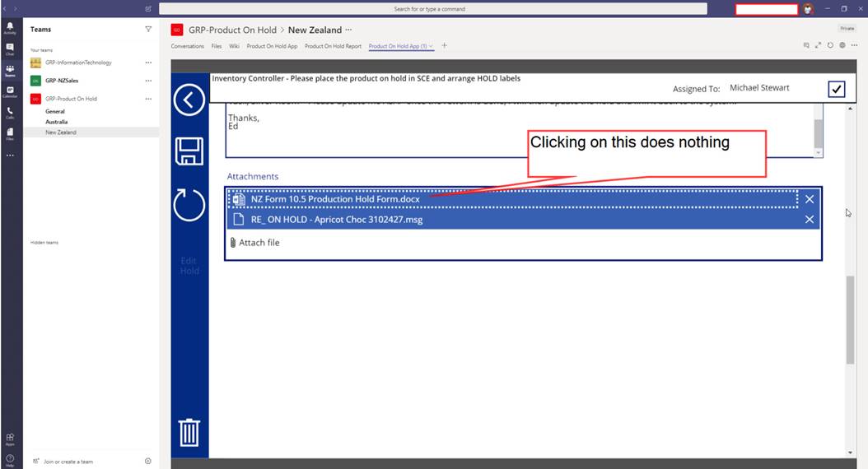Click the paperclip Attach file button
Image resolution: width=868 pixels, height=469 pixels.
(x=254, y=242)
